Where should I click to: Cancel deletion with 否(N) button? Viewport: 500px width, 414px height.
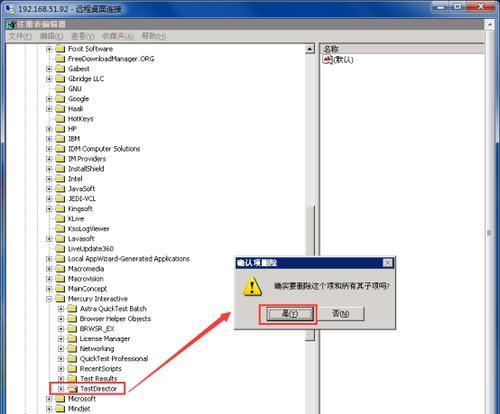(x=341, y=314)
